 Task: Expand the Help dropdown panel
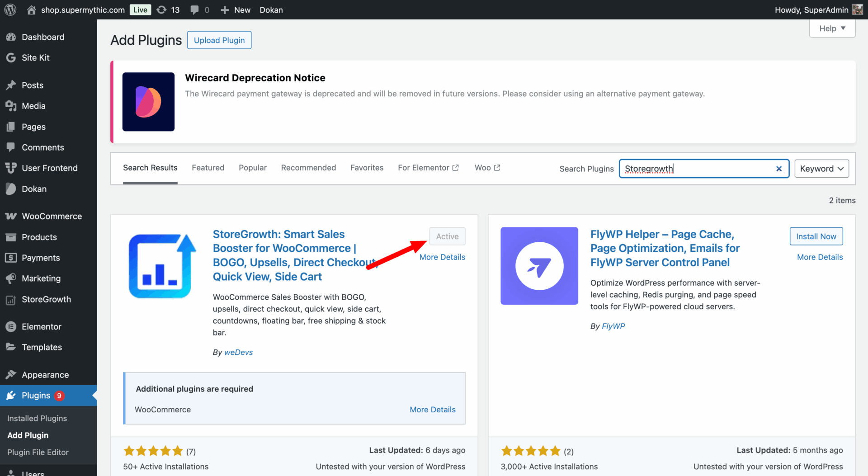(832, 28)
